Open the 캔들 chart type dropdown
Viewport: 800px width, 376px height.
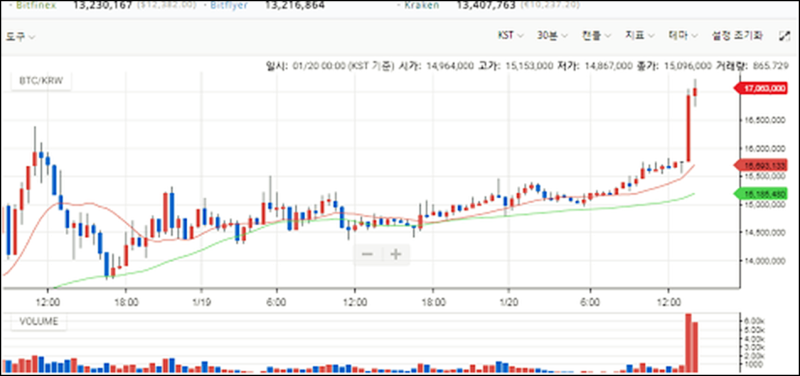coord(596,35)
